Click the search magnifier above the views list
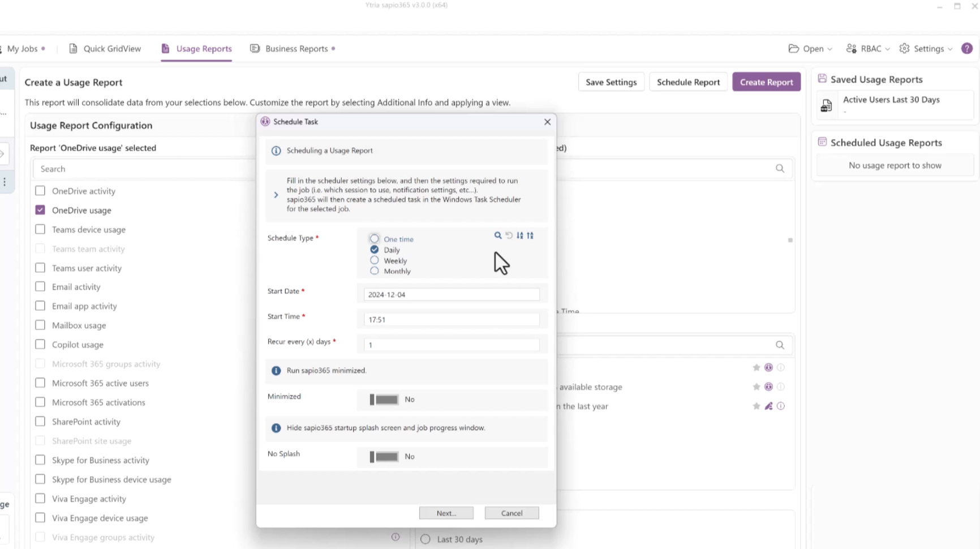Screen dimensions: 980x549 click(780, 345)
